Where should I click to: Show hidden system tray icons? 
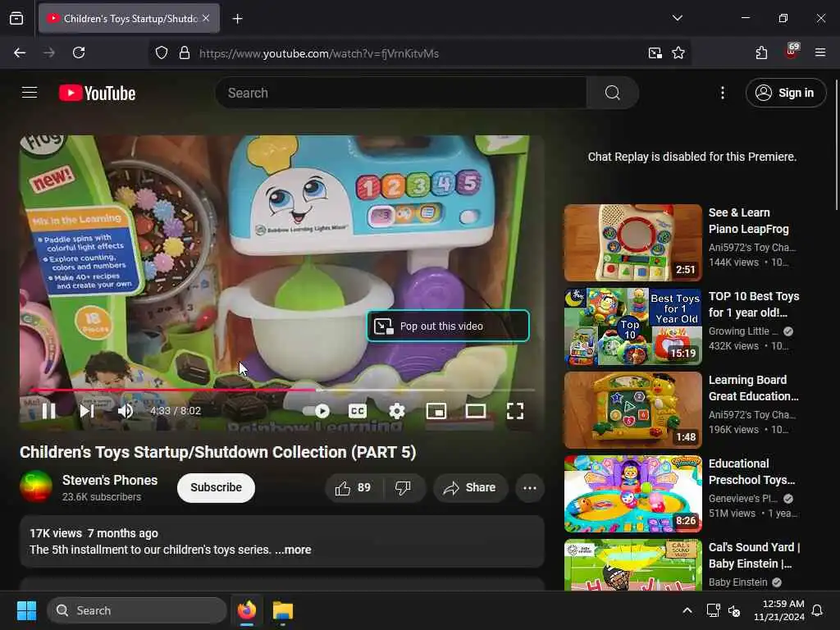[687, 610]
